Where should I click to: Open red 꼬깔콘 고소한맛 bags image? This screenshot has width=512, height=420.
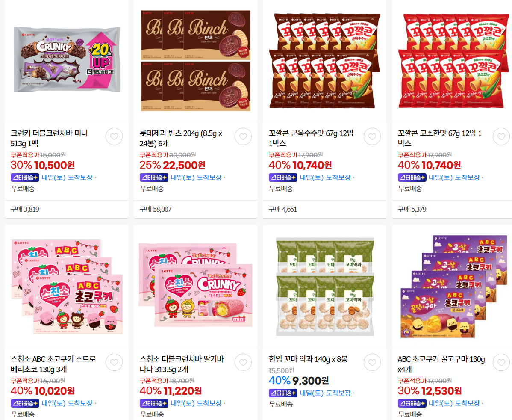(x=453, y=60)
